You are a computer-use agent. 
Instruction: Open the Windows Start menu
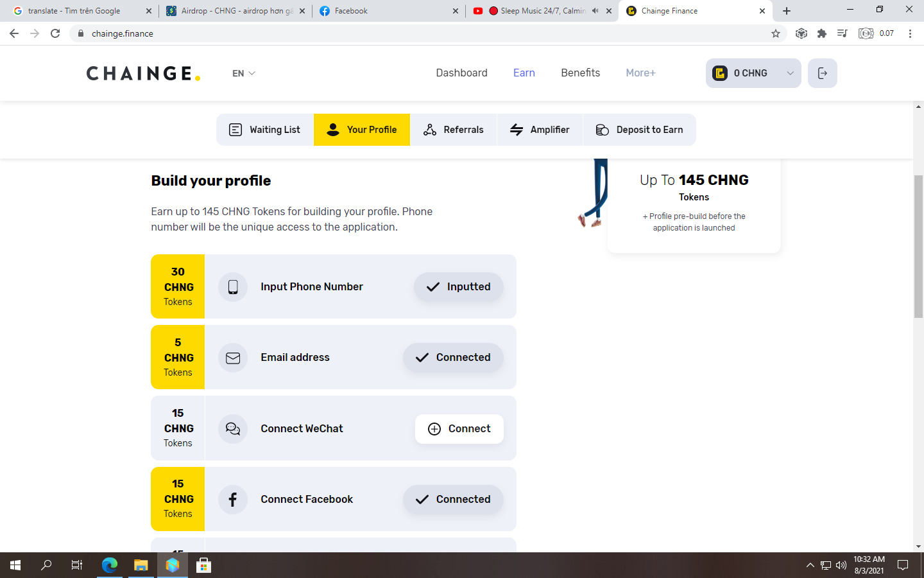(x=15, y=565)
